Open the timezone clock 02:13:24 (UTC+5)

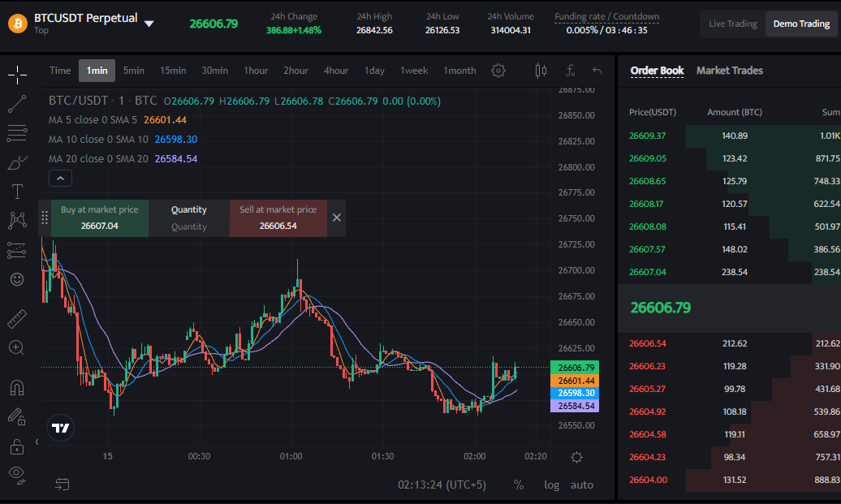[x=442, y=485]
